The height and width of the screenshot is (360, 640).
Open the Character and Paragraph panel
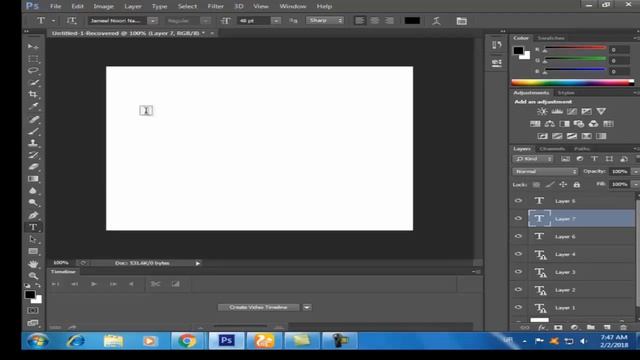462,21
